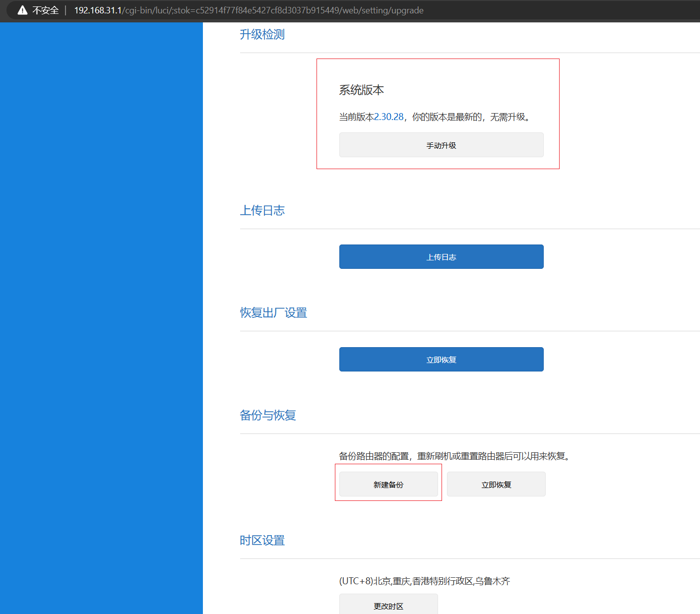Click the 升级检测 section heading

point(262,35)
